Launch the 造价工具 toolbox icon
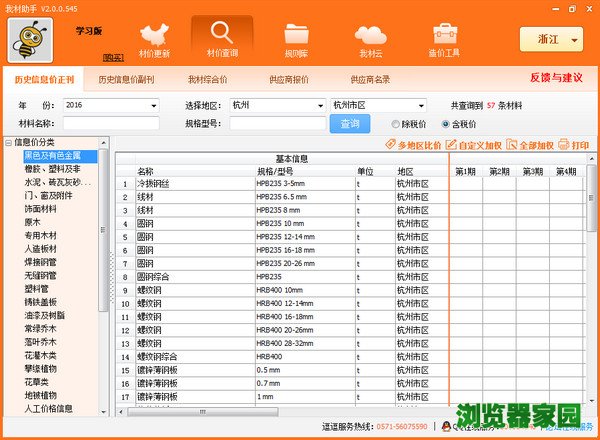The width and height of the screenshot is (600, 440). [445, 38]
